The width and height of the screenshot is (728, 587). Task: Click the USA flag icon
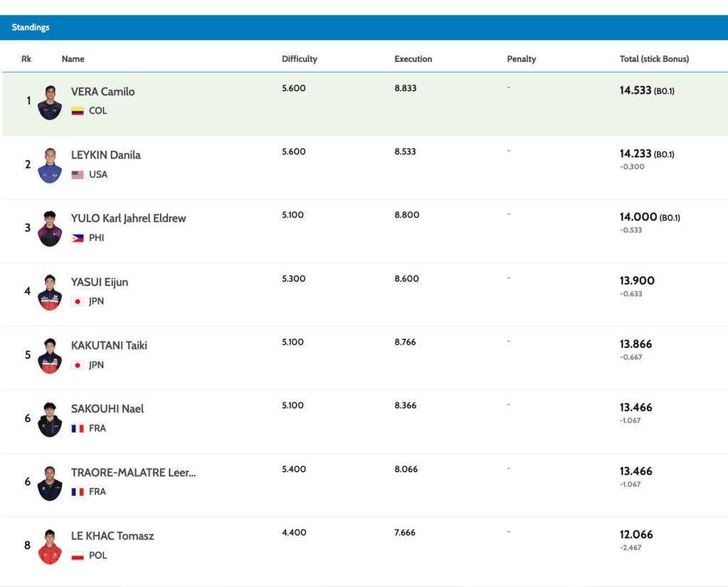(x=77, y=174)
